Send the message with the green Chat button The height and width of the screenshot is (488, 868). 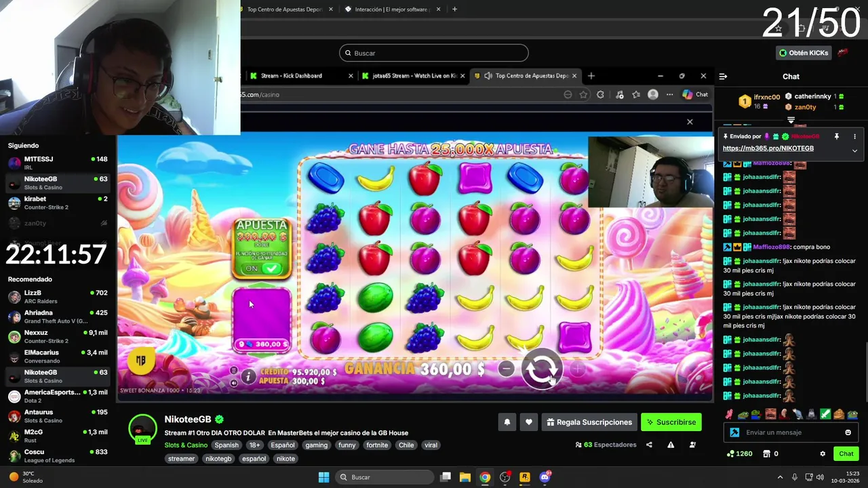coord(846,453)
